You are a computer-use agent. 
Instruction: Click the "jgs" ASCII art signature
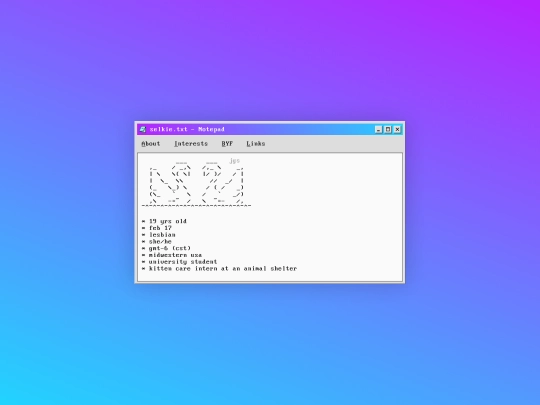point(235,161)
